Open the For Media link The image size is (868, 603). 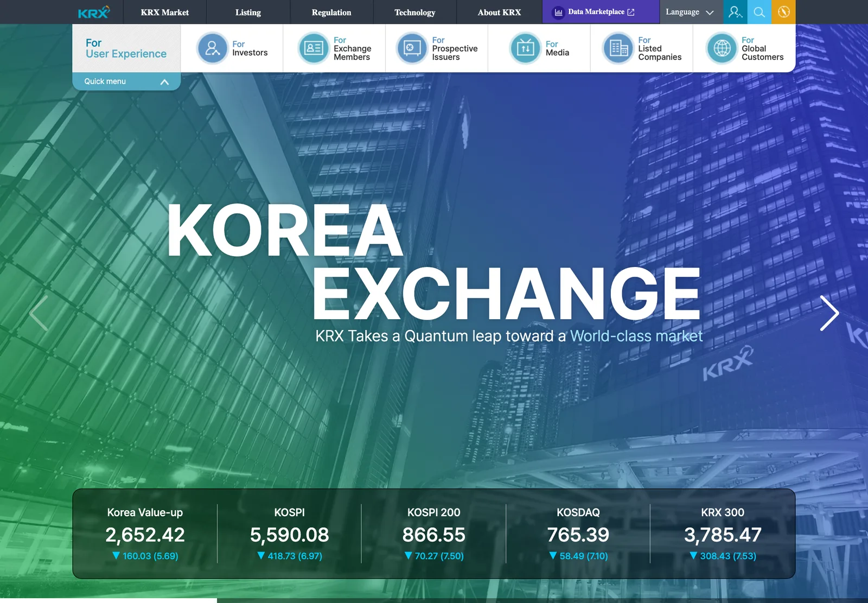[557, 48]
